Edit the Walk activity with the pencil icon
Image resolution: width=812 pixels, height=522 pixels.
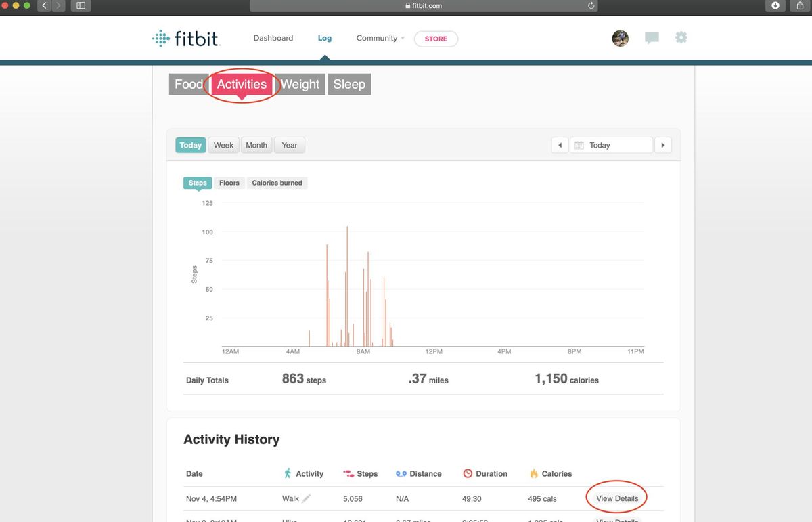click(304, 498)
